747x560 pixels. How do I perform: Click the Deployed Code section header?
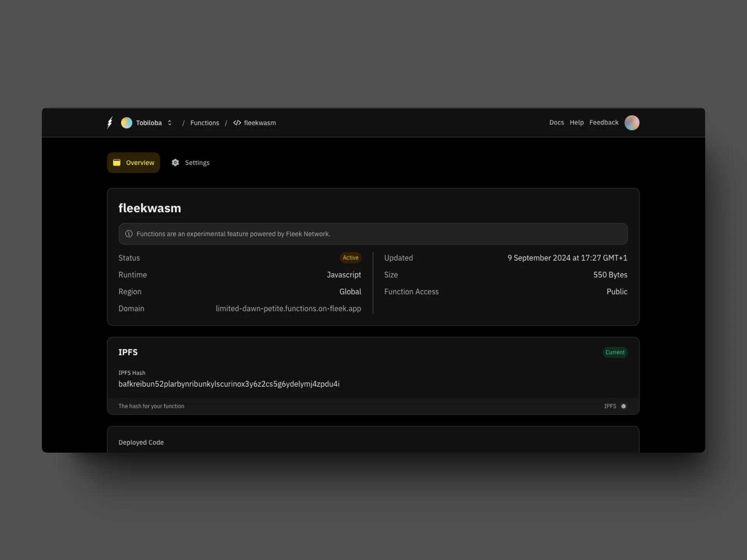click(x=141, y=442)
